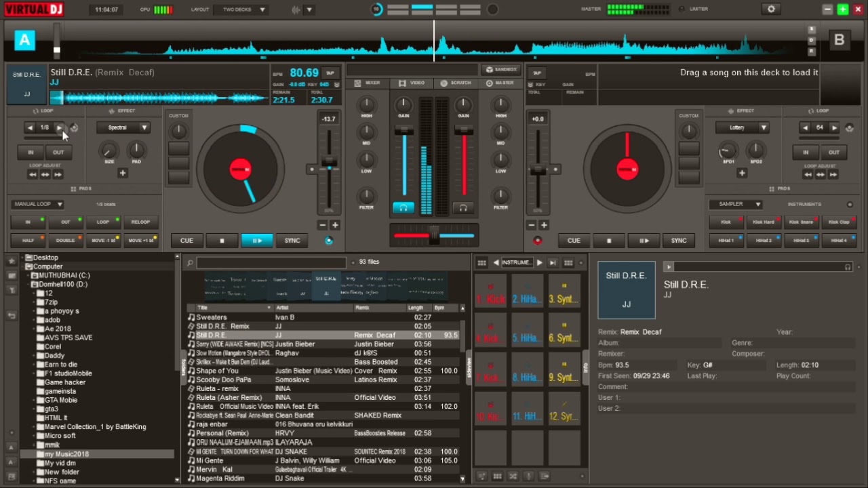The image size is (868, 488).
Task: Click deck A loop adjust resize icon
Action: point(45,175)
